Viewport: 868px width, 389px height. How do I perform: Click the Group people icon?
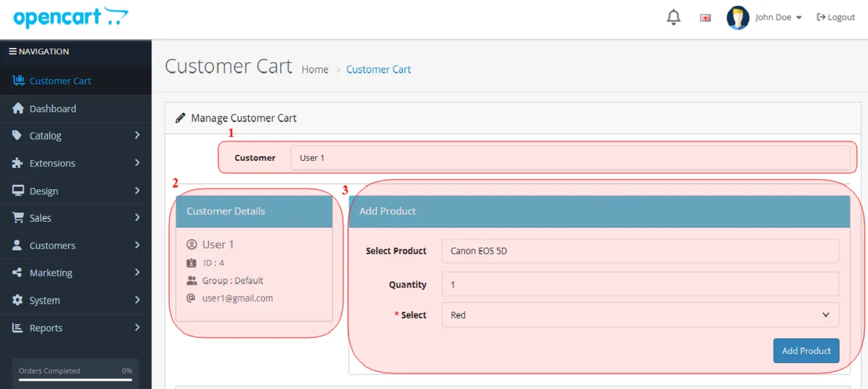click(192, 281)
